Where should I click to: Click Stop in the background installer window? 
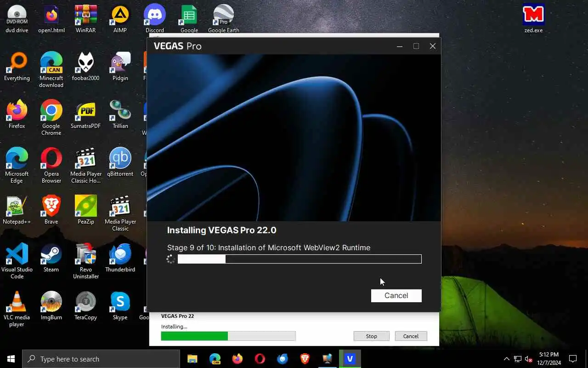(x=371, y=336)
